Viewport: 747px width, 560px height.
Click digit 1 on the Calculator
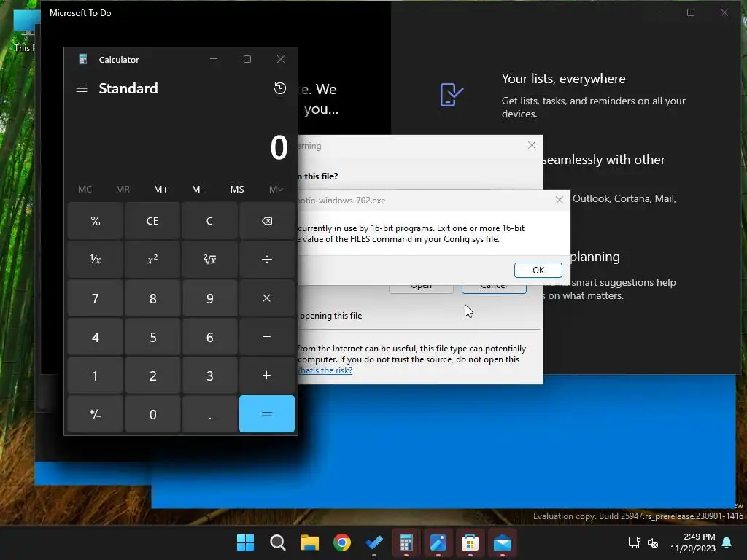(96, 376)
